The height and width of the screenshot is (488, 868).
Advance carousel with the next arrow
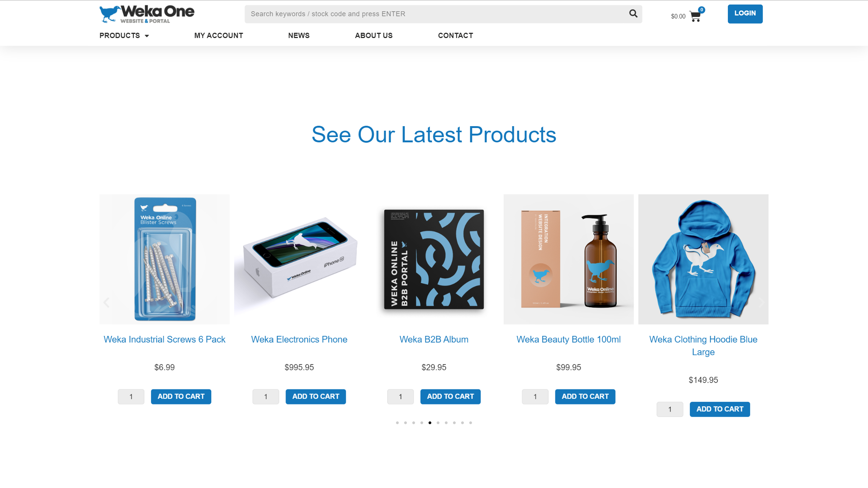761,302
